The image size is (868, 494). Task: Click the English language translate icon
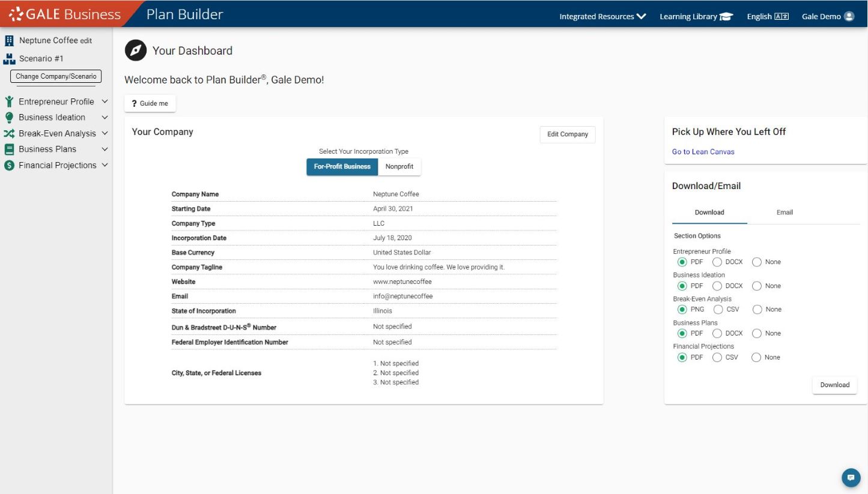[782, 17]
